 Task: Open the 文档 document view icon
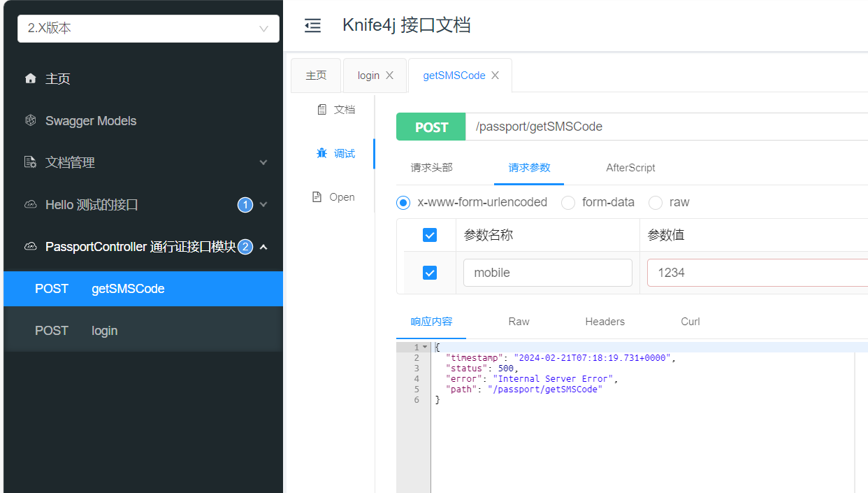pyautogui.click(x=324, y=109)
